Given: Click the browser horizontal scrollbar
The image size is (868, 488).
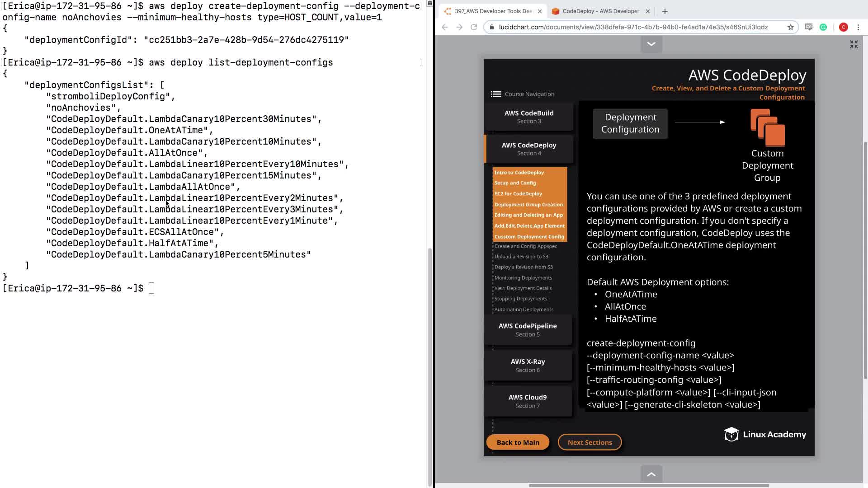Looking at the screenshot, I should 649,485.
